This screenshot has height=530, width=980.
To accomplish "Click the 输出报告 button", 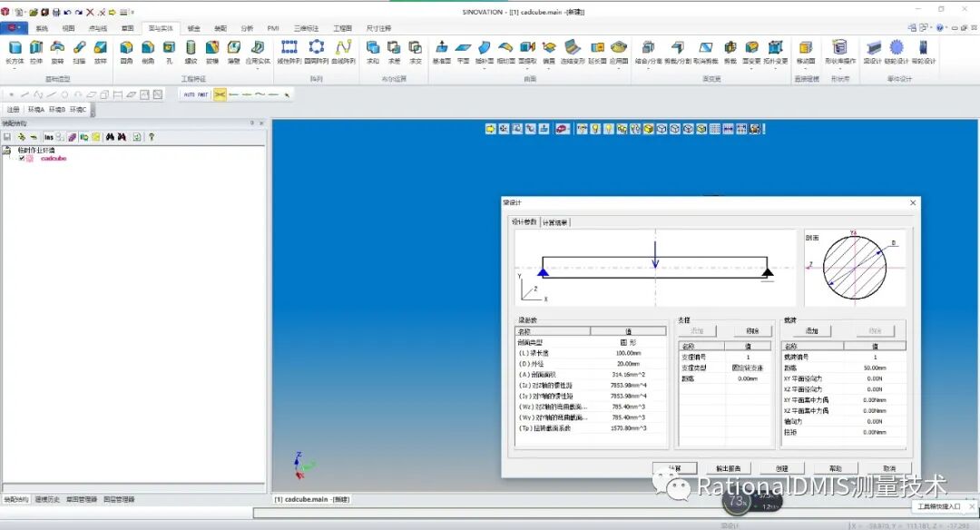I will (728, 468).
